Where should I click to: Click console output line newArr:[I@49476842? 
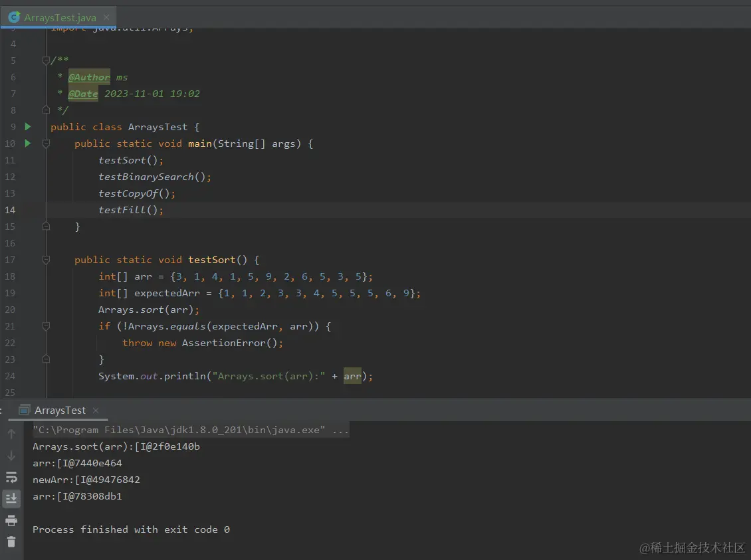(x=86, y=480)
